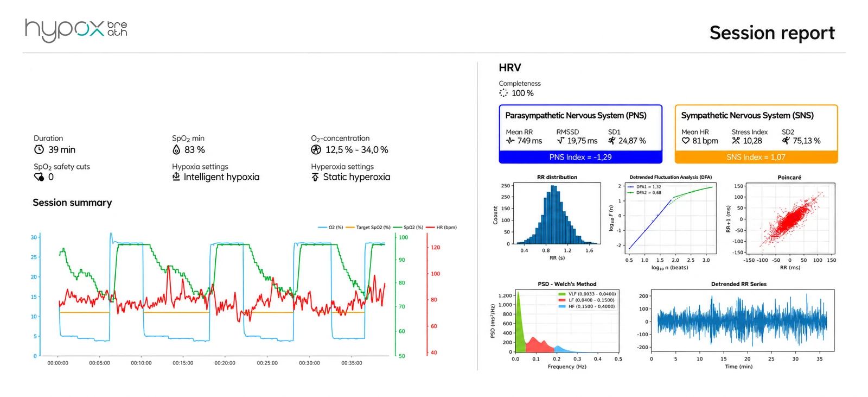868x397 pixels.
Task: Click the 00:20:00 time axis label
Action: click(225, 363)
